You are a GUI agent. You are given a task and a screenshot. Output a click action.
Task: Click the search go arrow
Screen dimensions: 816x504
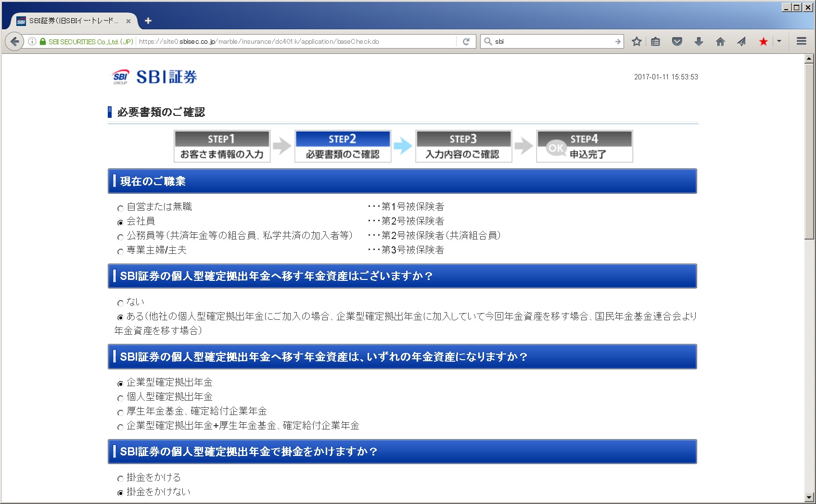618,41
